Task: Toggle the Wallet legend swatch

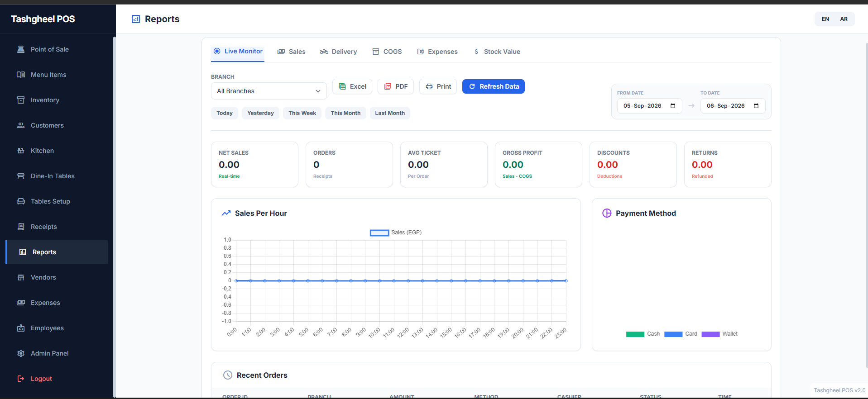Action: pyautogui.click(x=710, y=334)
